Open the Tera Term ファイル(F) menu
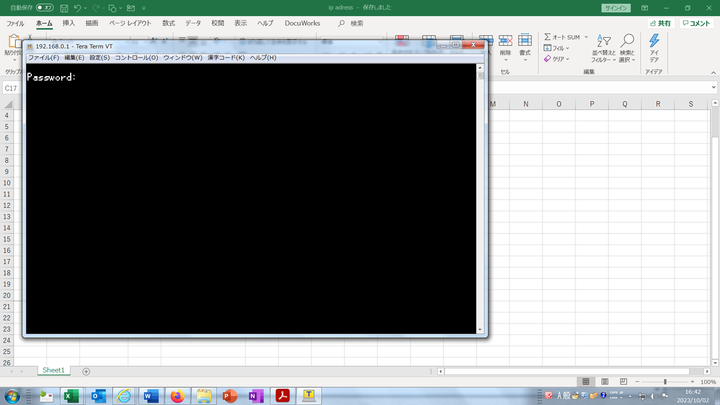 coord(43,58)
